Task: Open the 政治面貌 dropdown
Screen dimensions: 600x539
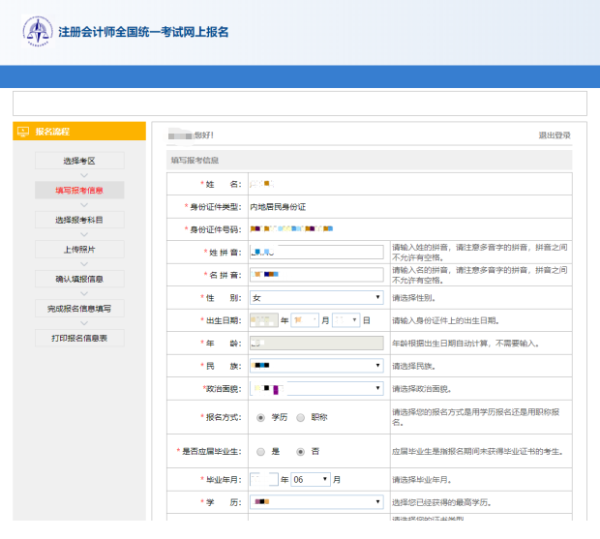Action: tap(317, 388)
